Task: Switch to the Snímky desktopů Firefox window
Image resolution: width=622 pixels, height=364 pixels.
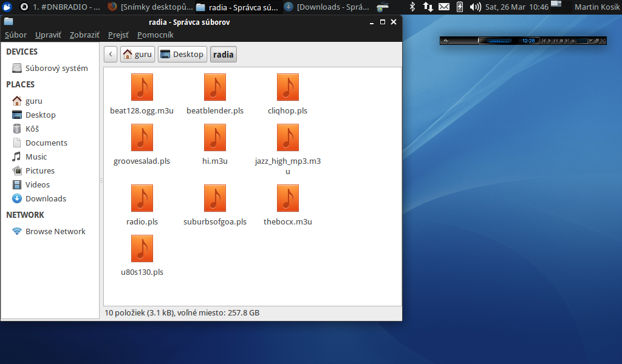Action: [x=150, y=7]
